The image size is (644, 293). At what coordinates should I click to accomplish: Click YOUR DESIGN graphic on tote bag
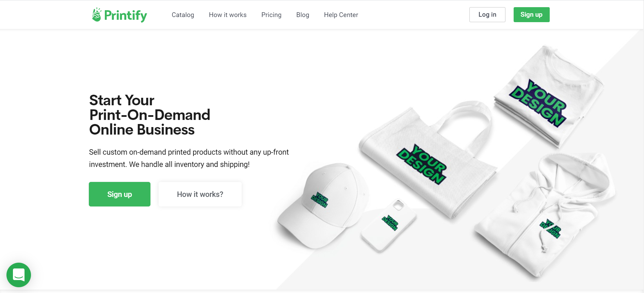click(421, 164)
